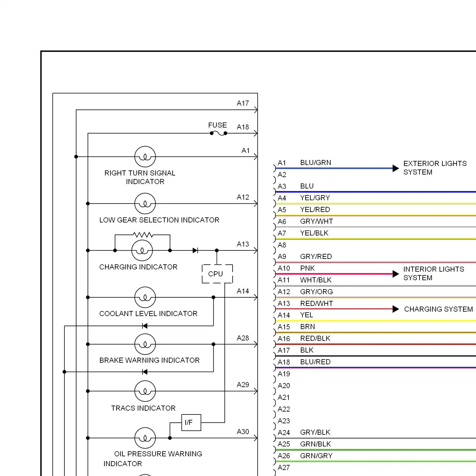Click the GRY/WHT wire color label
476x476 pixels.
pos(317,221)
